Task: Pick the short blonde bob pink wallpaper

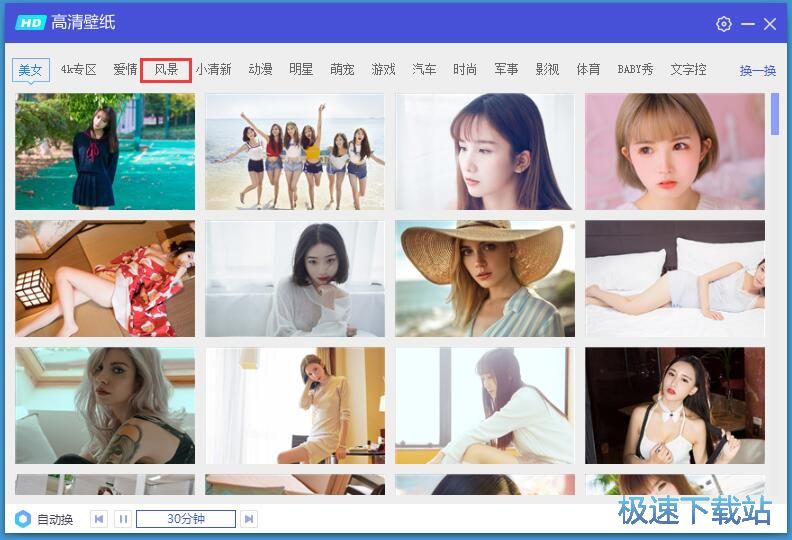Action: point(675,152)
